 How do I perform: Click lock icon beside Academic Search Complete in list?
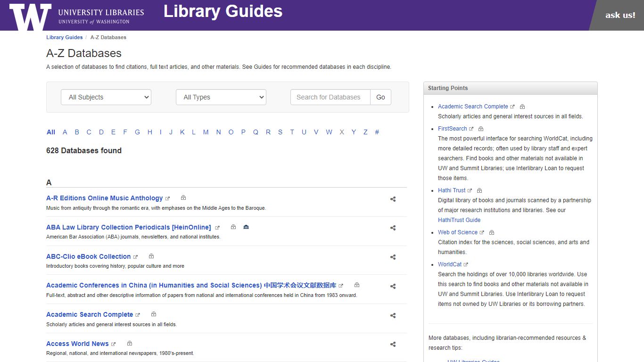(153, 314)
